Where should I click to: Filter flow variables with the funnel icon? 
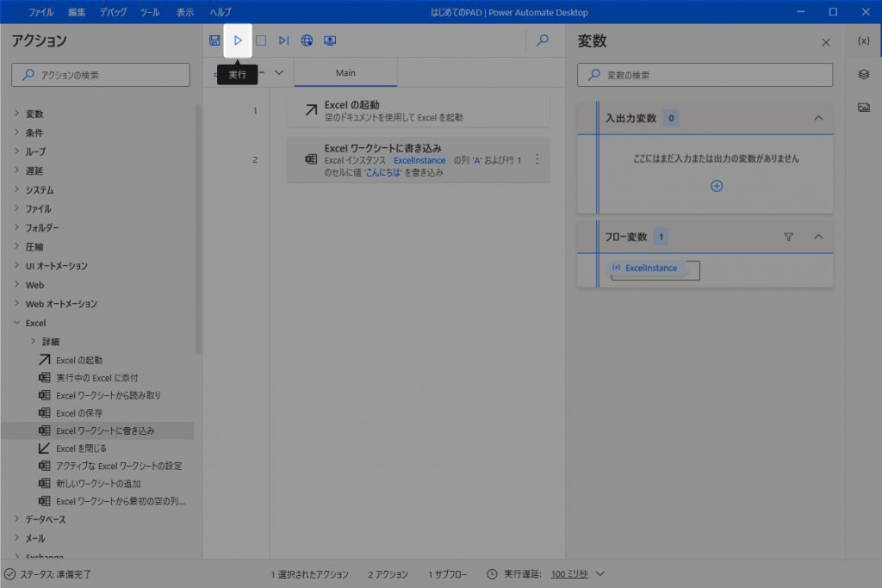789,238
